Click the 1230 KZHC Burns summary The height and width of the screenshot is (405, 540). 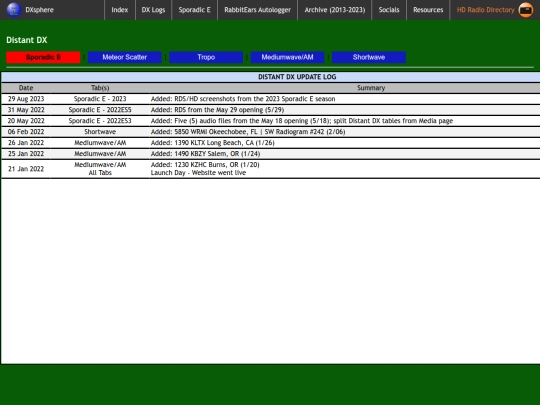click(205, 165)
